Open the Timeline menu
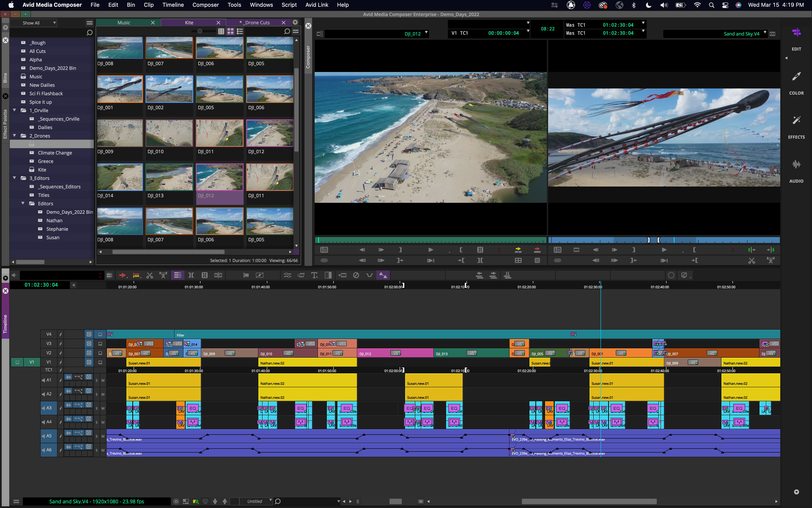 (173, 5)
